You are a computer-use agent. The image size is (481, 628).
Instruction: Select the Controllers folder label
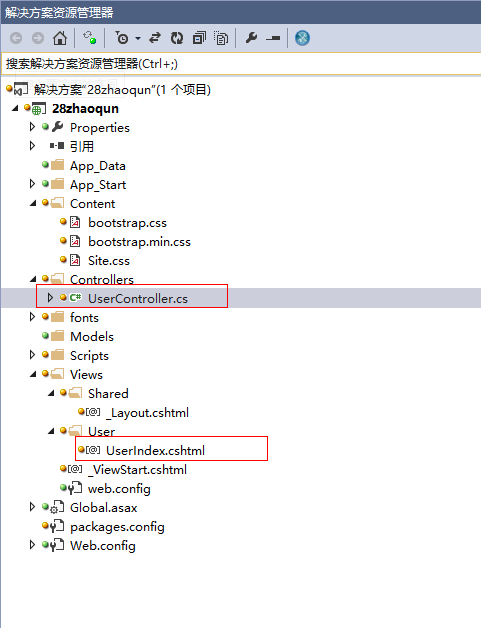[x=102, y=279]
